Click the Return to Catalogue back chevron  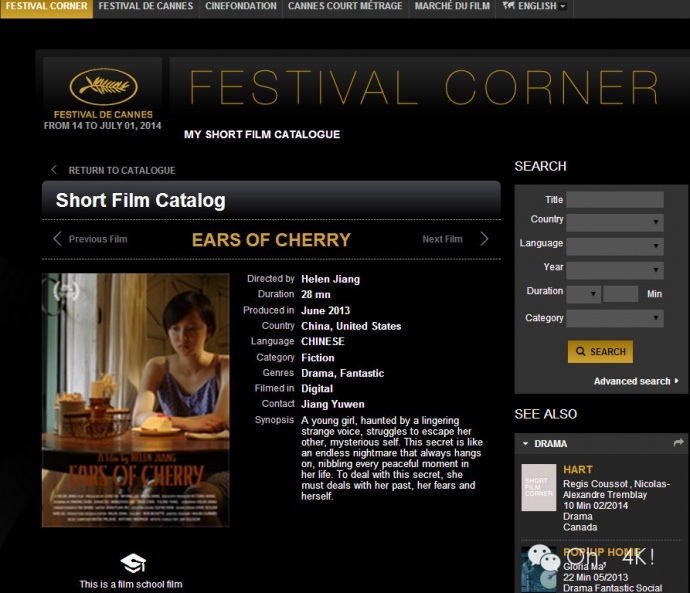(x=54, y=170)
